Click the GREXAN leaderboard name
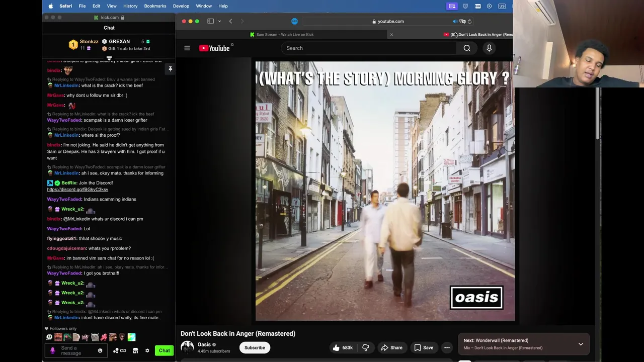This screenshot has height=362, width=644. click(x=119, y=42)
